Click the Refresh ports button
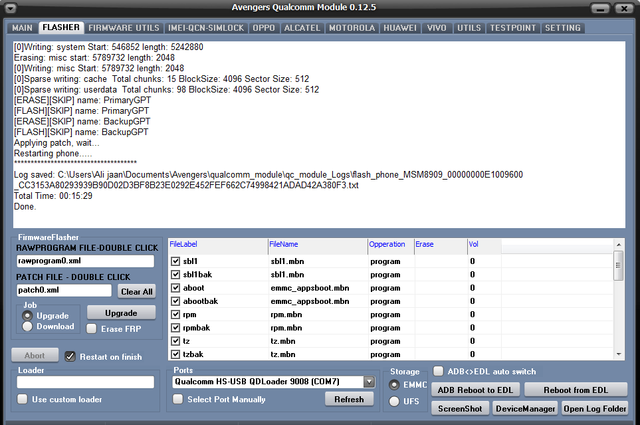This screenshot has height=425, width=640. [349, 399]
